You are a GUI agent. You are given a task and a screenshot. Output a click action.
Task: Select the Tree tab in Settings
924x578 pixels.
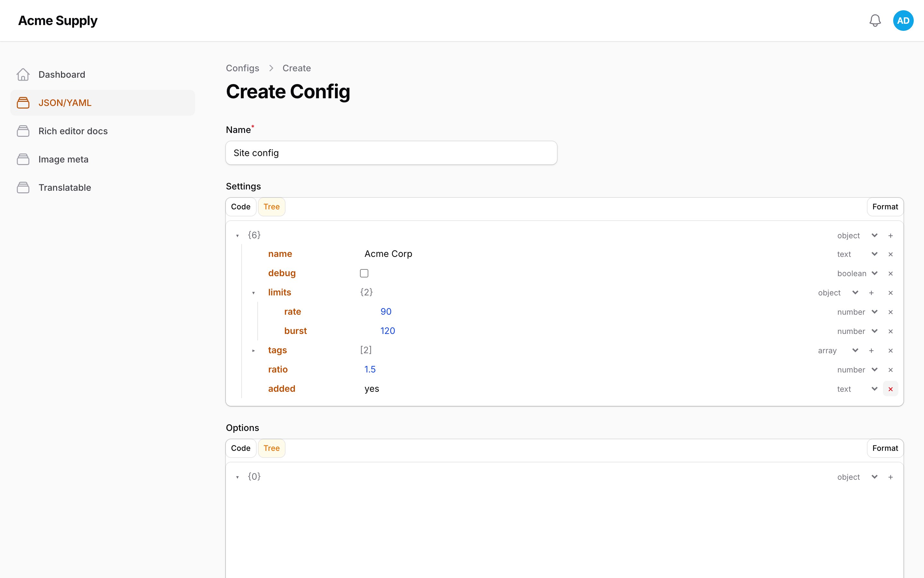tap(271, 207)
